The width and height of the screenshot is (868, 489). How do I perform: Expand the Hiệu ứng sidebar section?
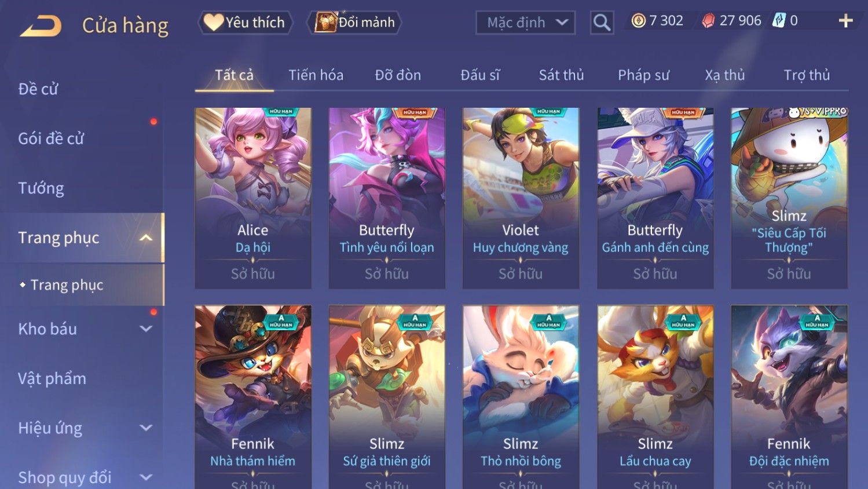[x=146, y=428]
